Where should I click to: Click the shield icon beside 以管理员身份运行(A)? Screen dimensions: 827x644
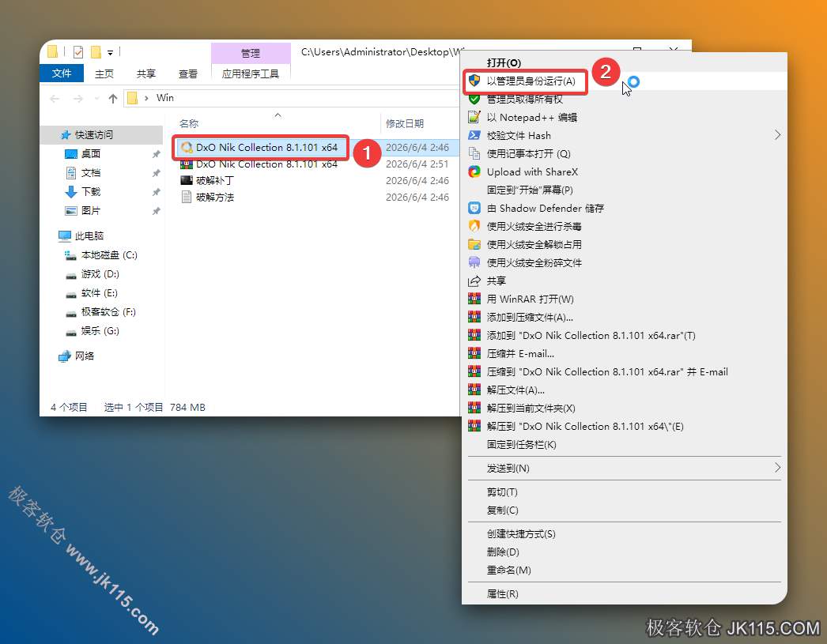pyautogui.click(x=474, y=81)
